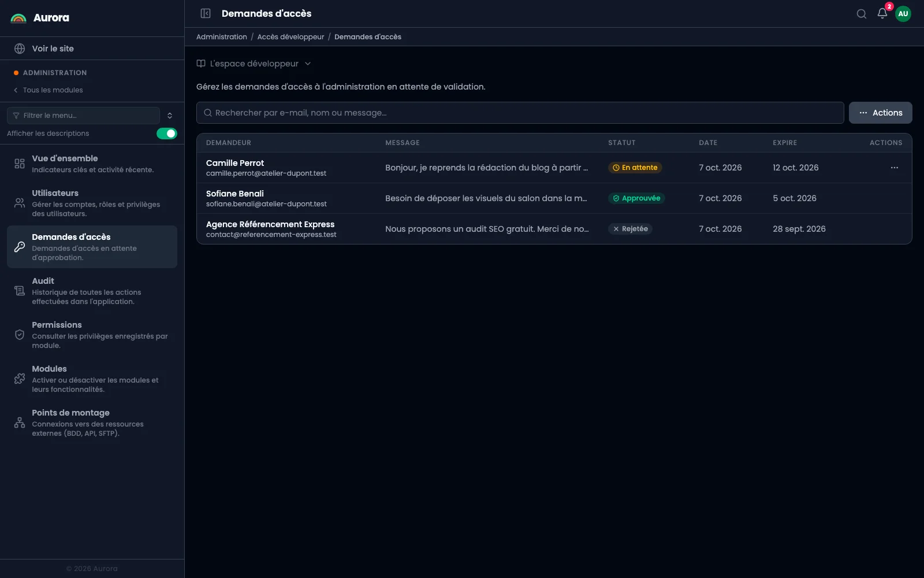
Task: Click the Expire column header
Action: pos(784,143)
